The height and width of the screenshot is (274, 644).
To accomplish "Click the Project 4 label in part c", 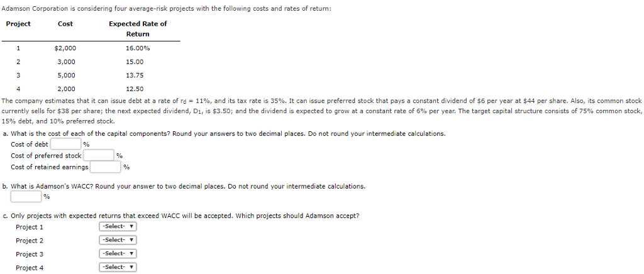I will click(x=30, y=268).
